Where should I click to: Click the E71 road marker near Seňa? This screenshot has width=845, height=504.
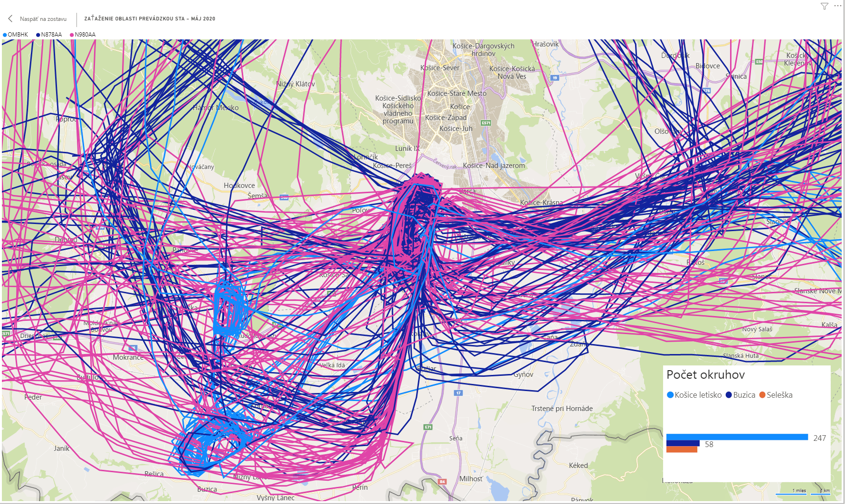428,427
